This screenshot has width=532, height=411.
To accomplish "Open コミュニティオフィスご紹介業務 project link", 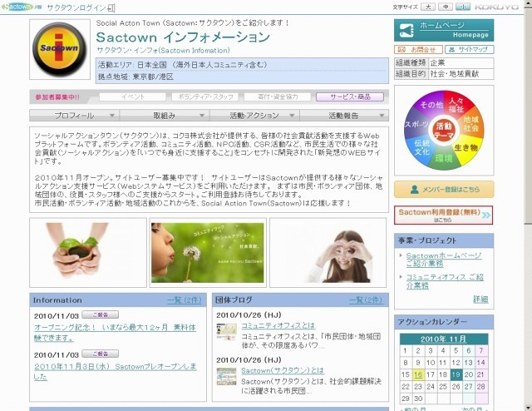I will (x=445, y=281).
